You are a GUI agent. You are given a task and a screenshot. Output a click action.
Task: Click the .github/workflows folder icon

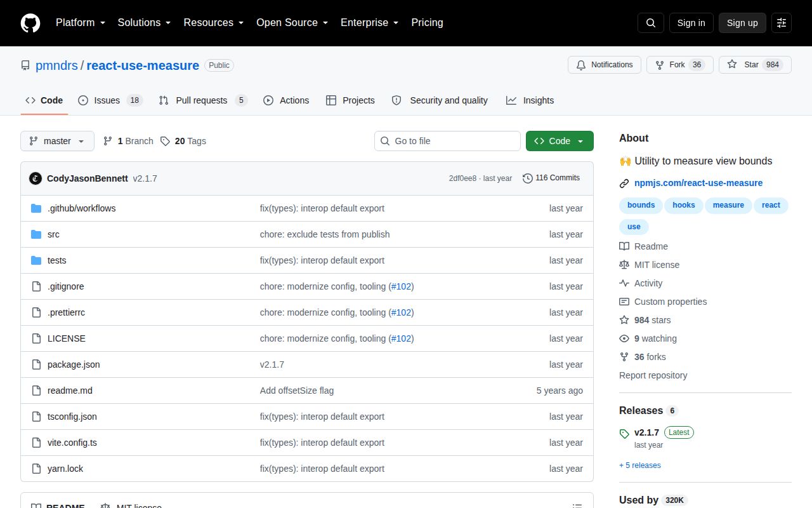click(x=36, y=208)
